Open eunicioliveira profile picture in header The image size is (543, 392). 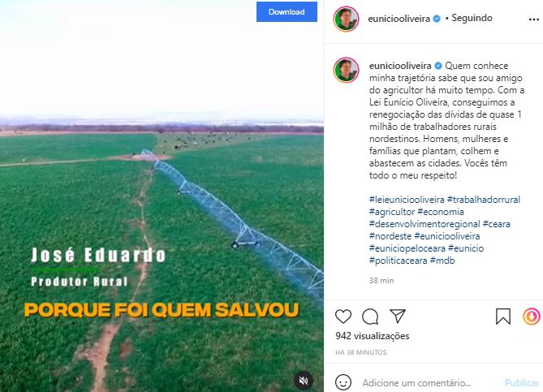coord(346,19)
